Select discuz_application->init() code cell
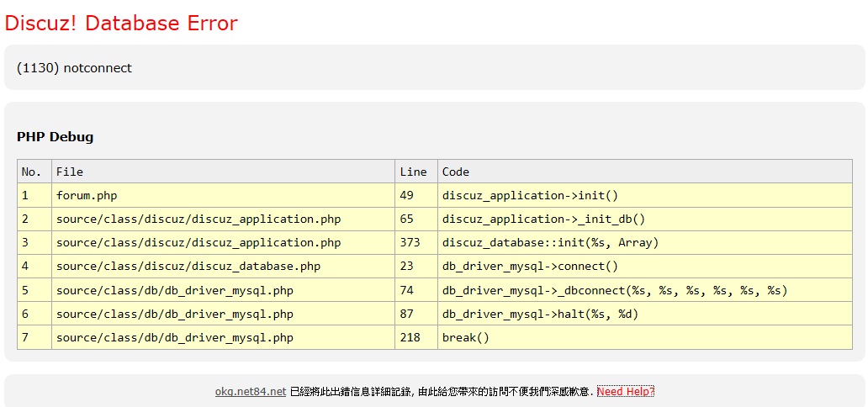The width and height of the screenshot is (868, 407). (x=645, y=195)
